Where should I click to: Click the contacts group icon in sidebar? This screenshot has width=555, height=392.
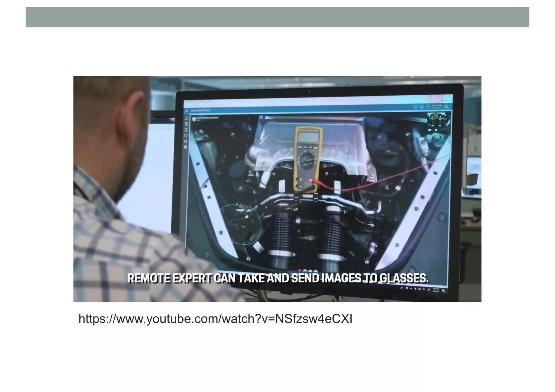pos(186,141)
